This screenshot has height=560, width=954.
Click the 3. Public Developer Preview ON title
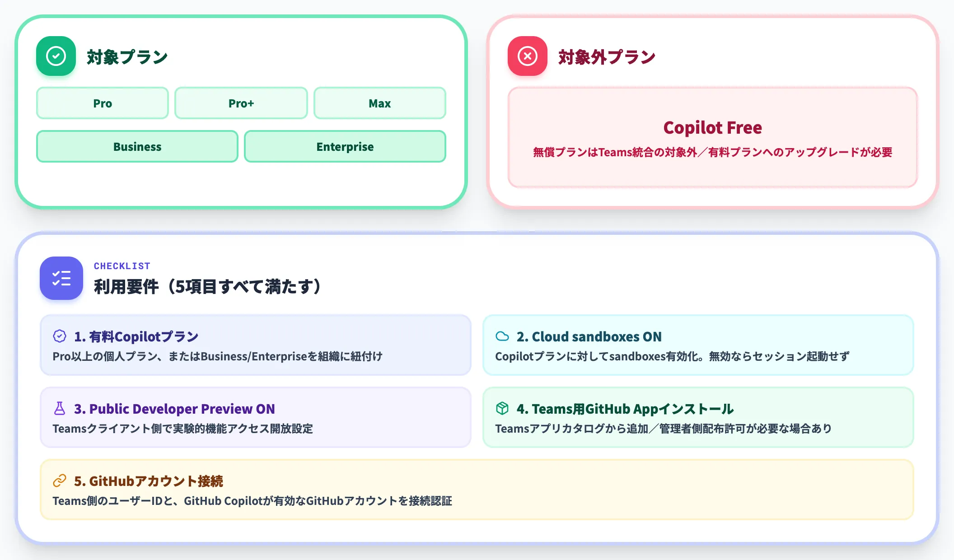(x=174, y=409)
